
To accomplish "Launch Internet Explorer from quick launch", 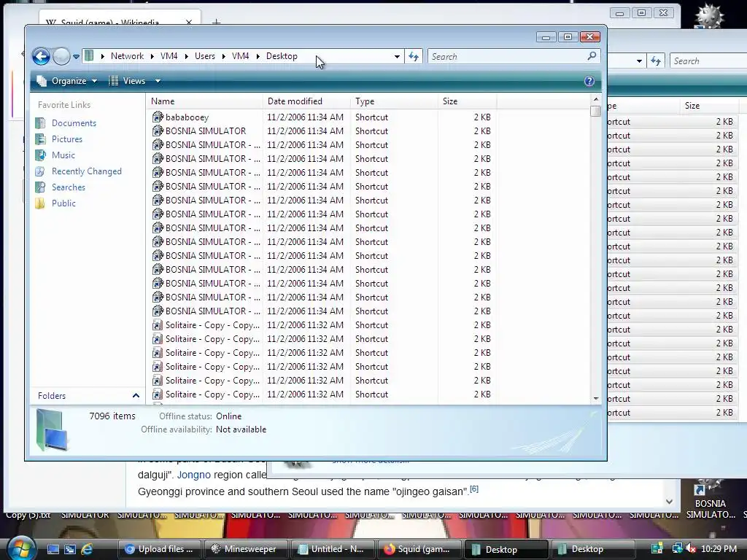I will click(x=88, y=549).
